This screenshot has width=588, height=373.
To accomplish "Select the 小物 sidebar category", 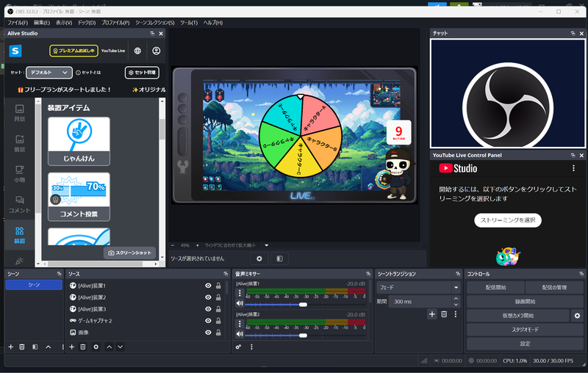I will [x=20, y=174].
